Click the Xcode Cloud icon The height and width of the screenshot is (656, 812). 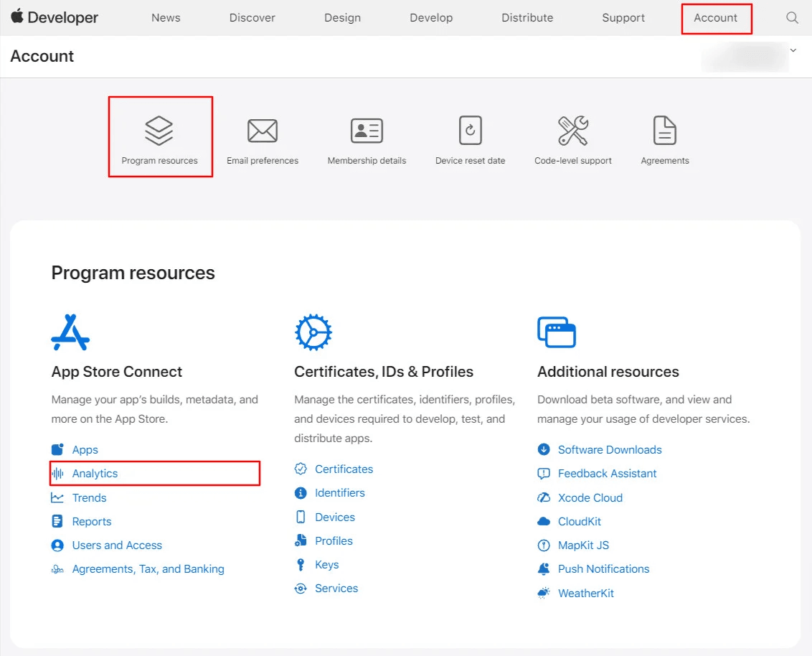(544, 497)
